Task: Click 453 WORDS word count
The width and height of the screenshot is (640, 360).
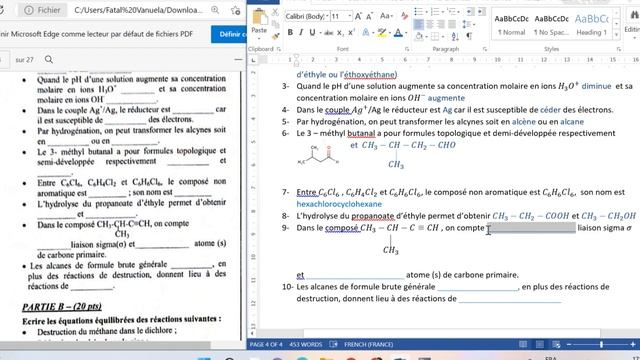Action: point(306,344)
